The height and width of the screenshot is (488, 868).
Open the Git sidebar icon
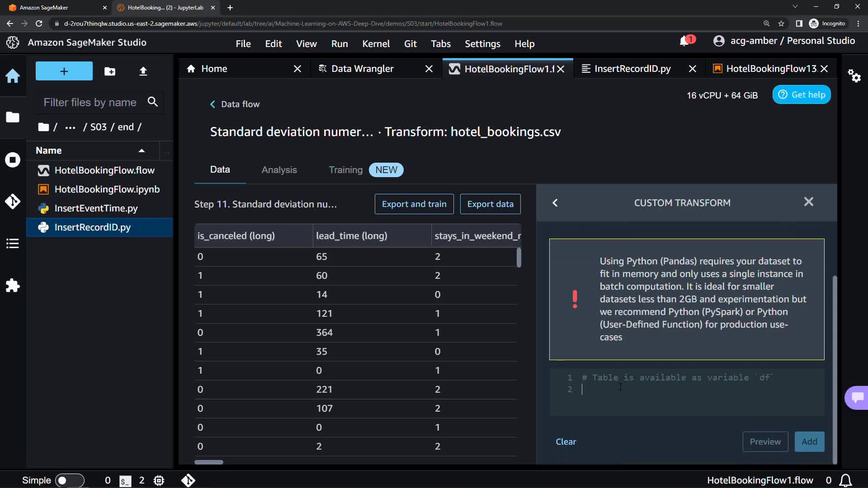(13, 201)
